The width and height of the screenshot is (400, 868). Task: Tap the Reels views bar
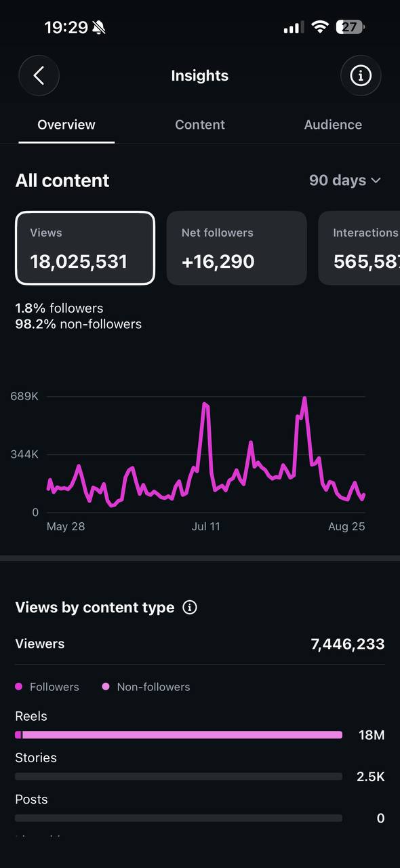click(x=178, y=735)
